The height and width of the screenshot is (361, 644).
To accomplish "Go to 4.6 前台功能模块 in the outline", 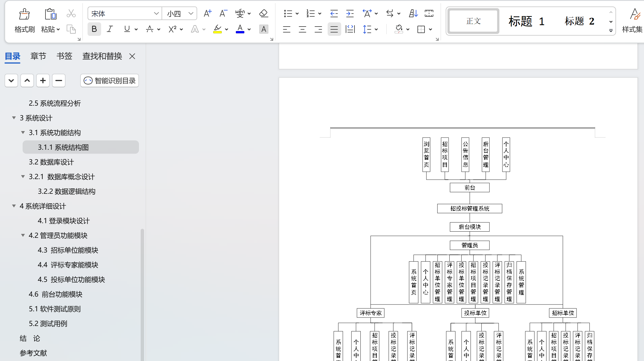I will click(x=55, y=294).
